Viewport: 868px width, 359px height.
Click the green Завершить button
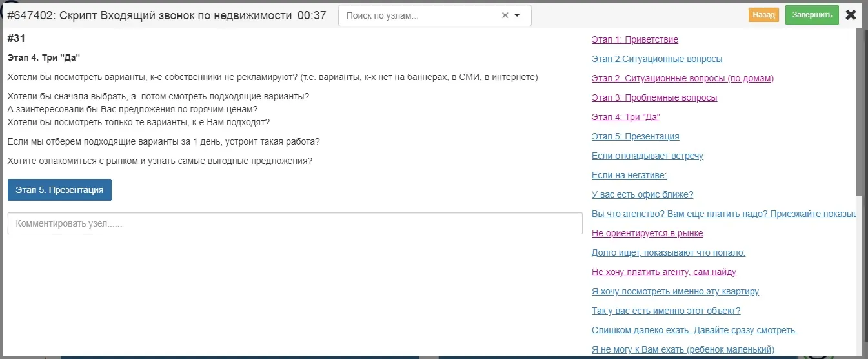[812, 15]
